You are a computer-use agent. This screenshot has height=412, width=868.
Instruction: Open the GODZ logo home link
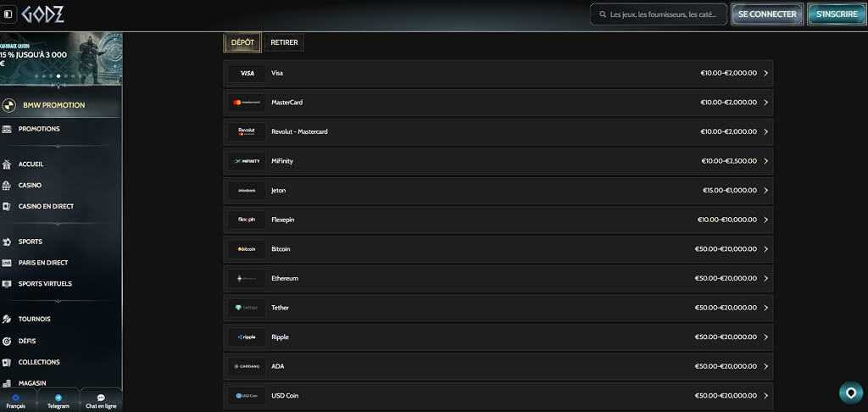(x=43, y=14)
